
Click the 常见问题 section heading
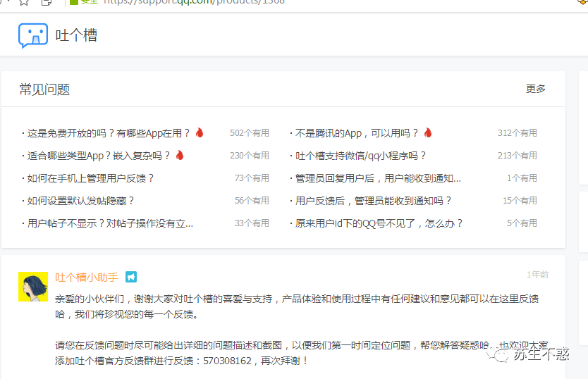(44, 89)
